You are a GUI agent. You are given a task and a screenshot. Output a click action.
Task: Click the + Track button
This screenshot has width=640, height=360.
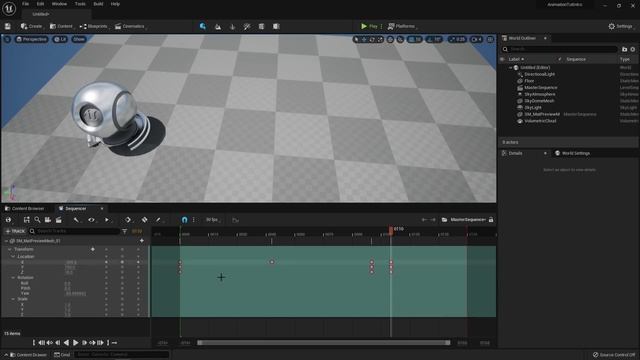(x=15, y=231)
